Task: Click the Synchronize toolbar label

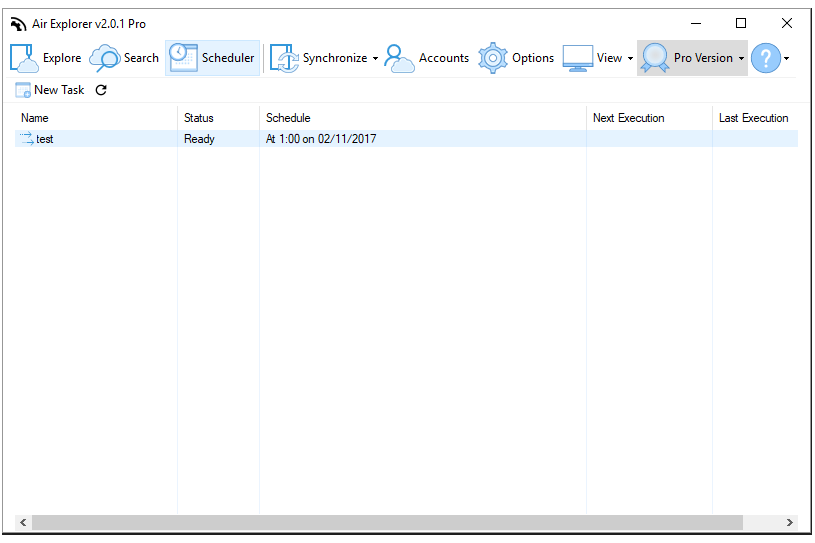Action: tap(335, 58)
